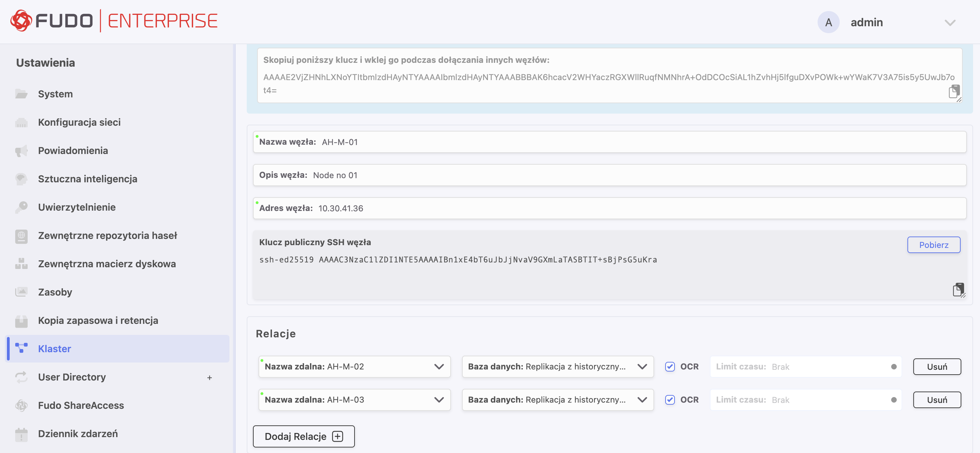Open Baza danych dropdown for AH-M-03

558,400
